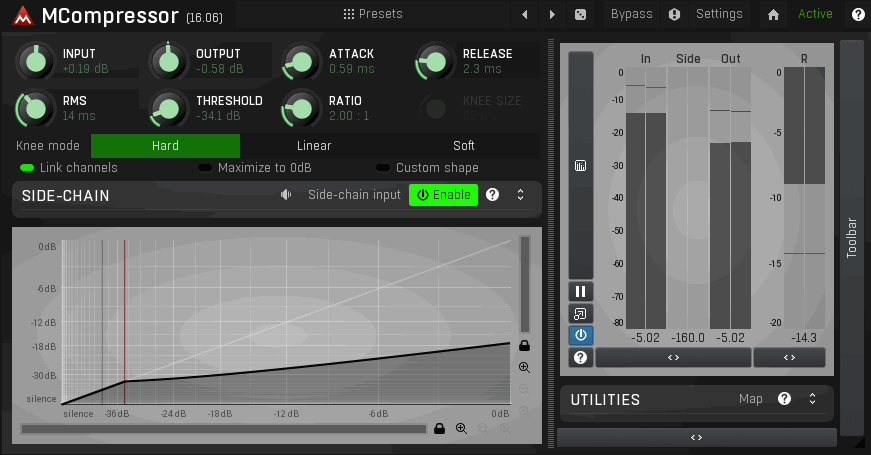This screenshot has width=871, height=455.
Task: Zoom in horizontally on compressor graph
Action: [x=461, y=429]
